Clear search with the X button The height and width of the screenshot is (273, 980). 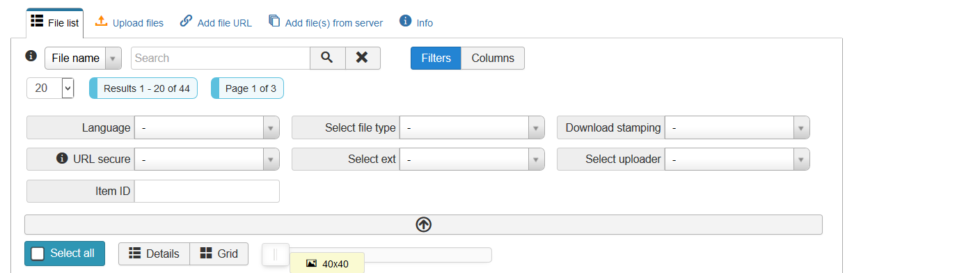[363, 58]
